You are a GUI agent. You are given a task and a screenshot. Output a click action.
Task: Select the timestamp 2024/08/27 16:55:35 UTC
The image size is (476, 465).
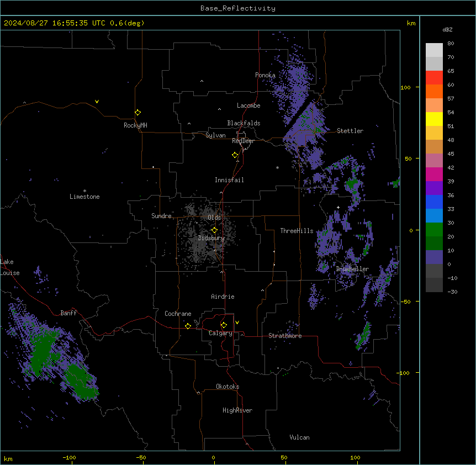tap(55, 23)
